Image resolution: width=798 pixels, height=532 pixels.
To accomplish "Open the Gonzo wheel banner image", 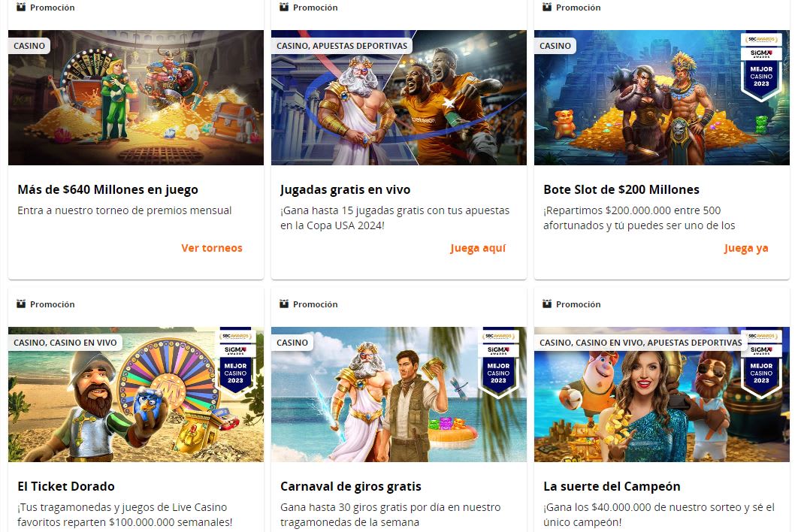I will [136, 394].
